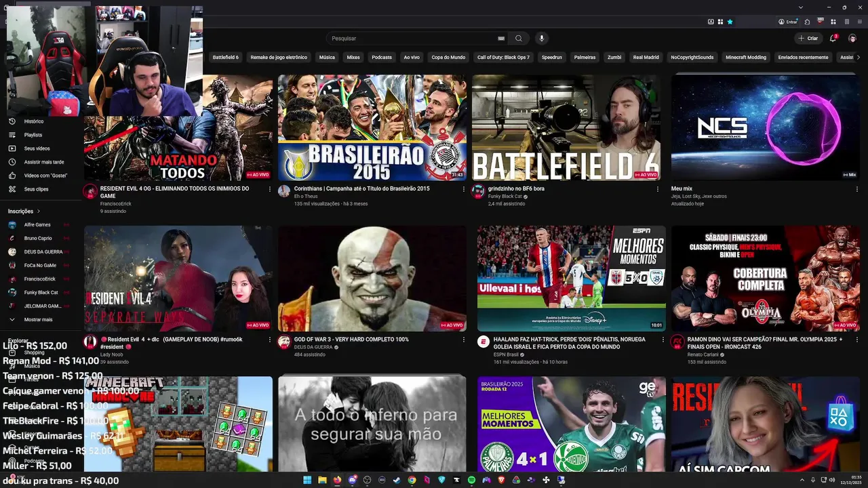Open Brave browser from the taskbar

(501, 480)
